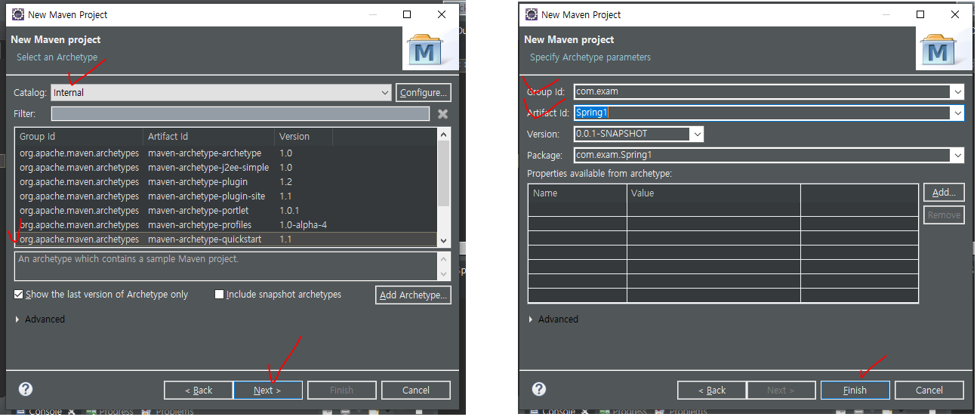Clear the filter with the X icon
This screenshot has width=980, height=420.
(443, 113)
